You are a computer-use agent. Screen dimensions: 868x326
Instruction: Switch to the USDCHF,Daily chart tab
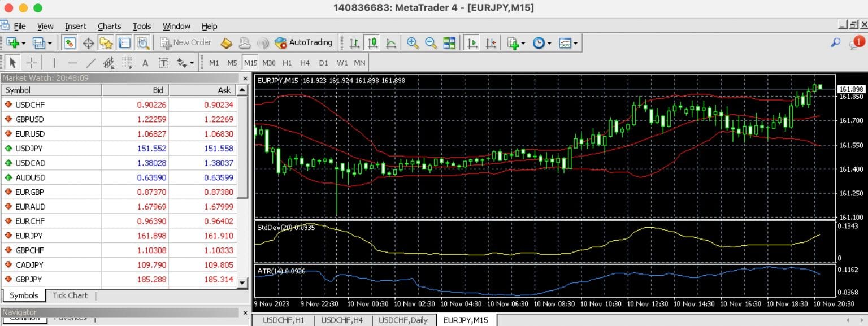pyautogui.click(x=403, y=320)
